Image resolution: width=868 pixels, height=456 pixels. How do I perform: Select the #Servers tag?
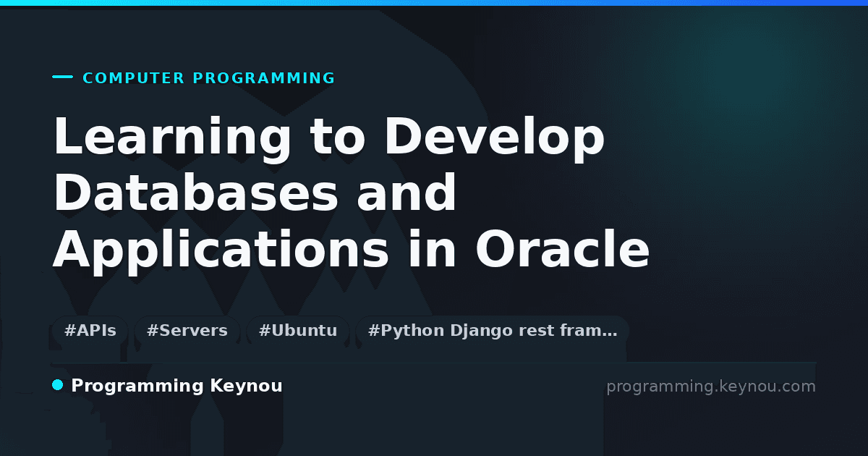(x=187, y=331)
